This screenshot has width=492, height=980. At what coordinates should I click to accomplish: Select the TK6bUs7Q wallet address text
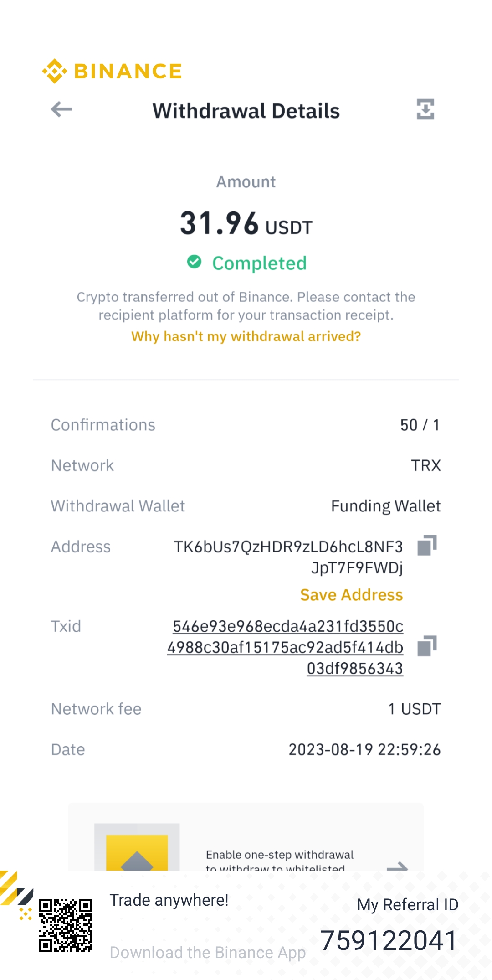coord(288,557)
